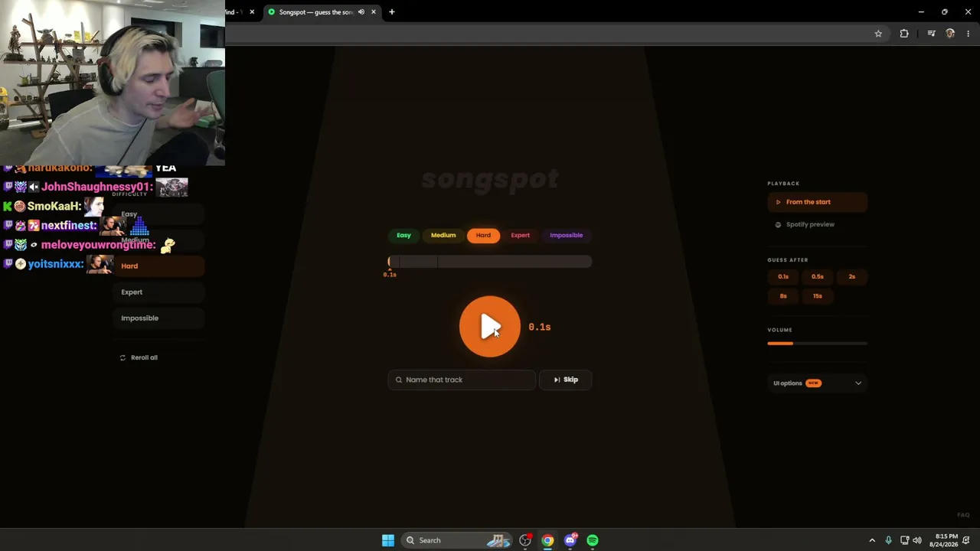Pick Impossible in the left difficulty list
The image size is (980, 551).
(158, 318)
